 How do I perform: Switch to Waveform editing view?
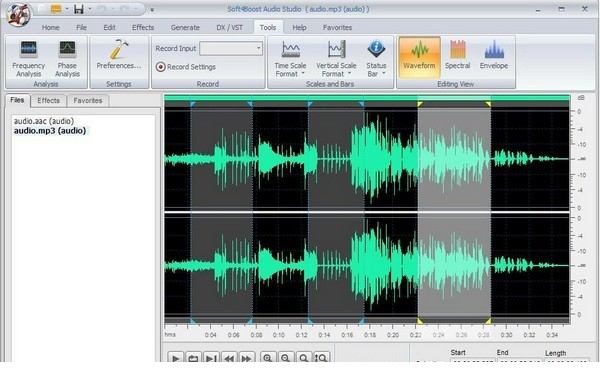[419, 57]
